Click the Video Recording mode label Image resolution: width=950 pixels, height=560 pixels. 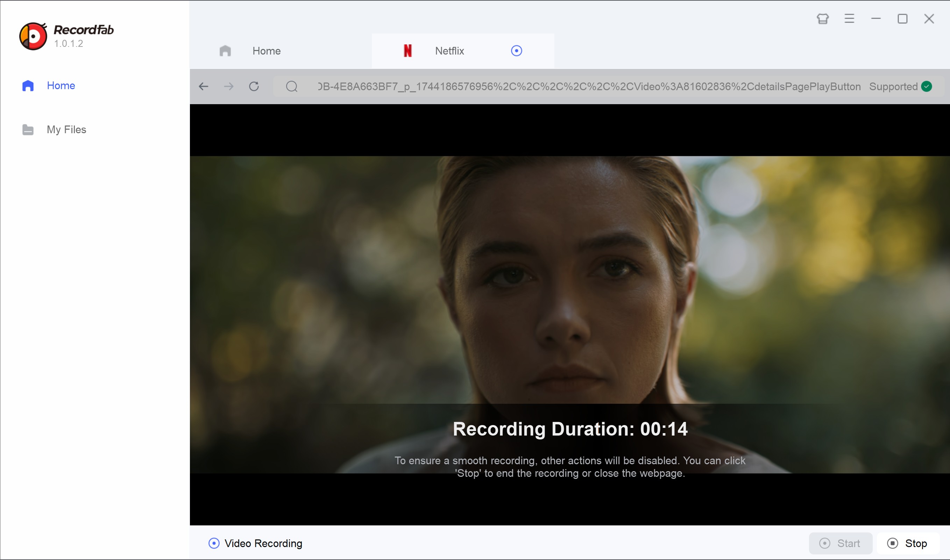[x=263, y=544]
